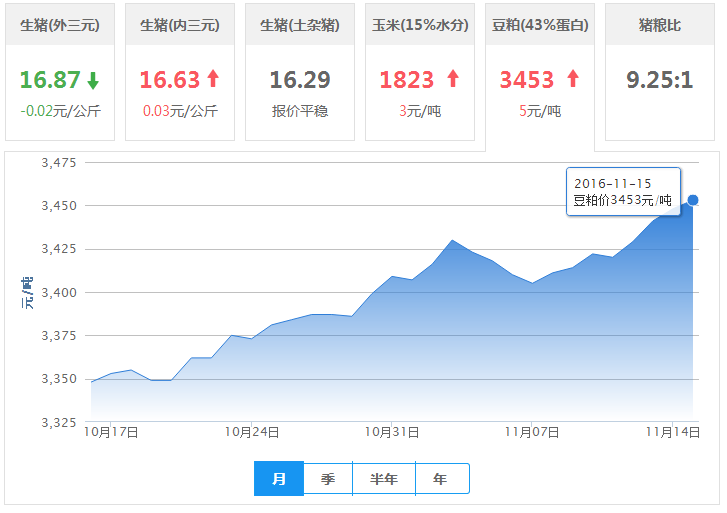This screenshot has height=513, width=727.
Task: Select the 玉米(15%水分) price card
Action: point(420,72)
